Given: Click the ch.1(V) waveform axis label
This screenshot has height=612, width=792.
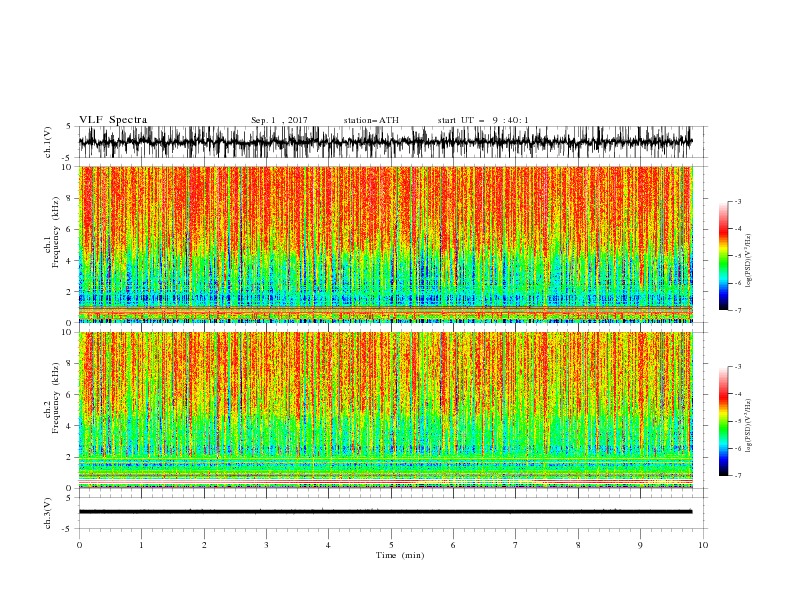Looking at the screenshot, I should (x=48, y=142).
